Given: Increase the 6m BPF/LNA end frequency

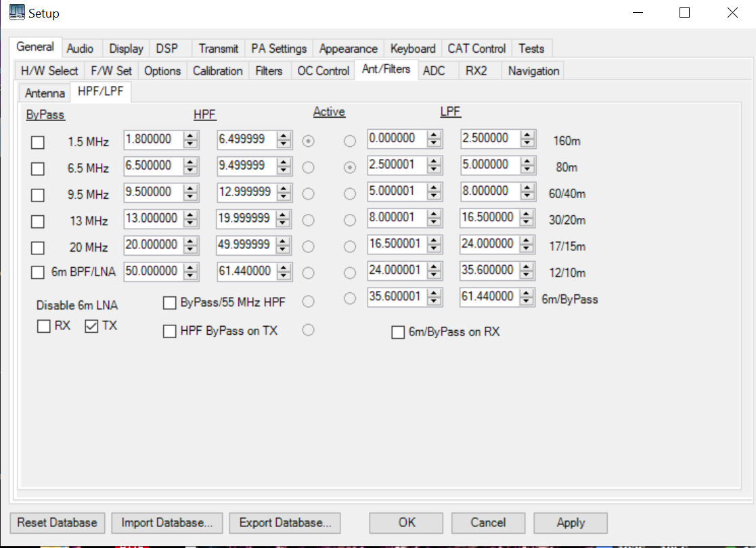Looking at the screenshot, I should [285, 268].
